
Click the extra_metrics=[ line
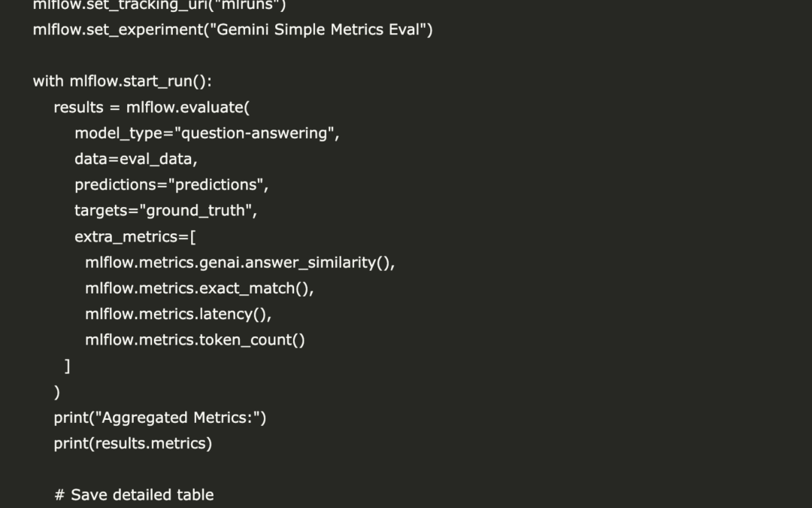(135, 237)
